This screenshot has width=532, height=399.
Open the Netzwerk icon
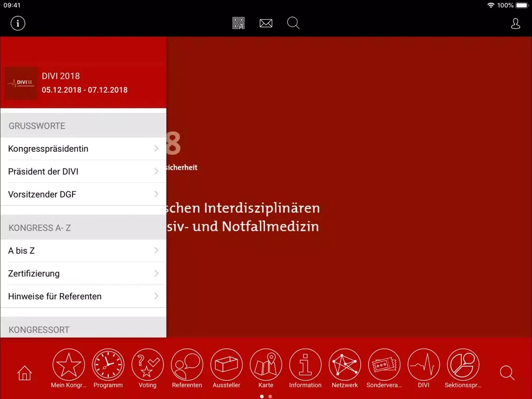tap(345, 365)
